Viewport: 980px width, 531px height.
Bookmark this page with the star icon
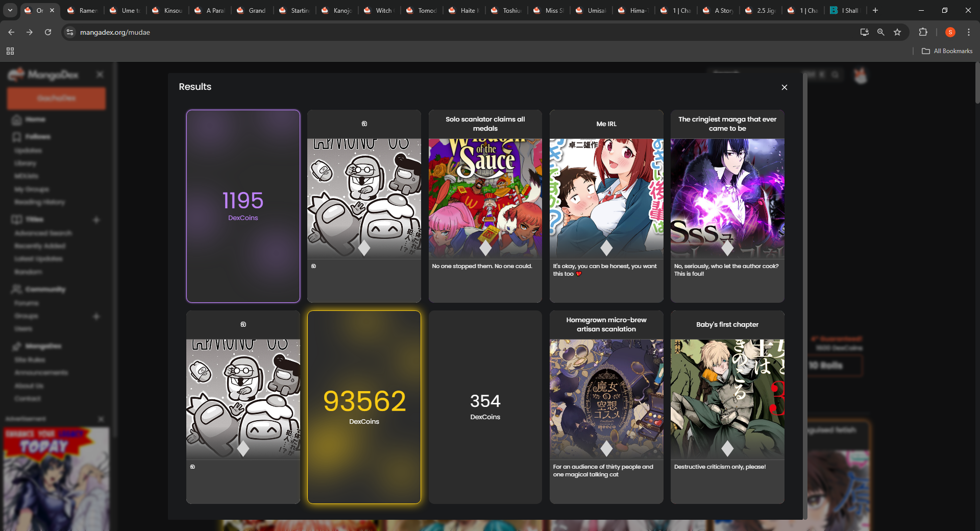[897, 32]
